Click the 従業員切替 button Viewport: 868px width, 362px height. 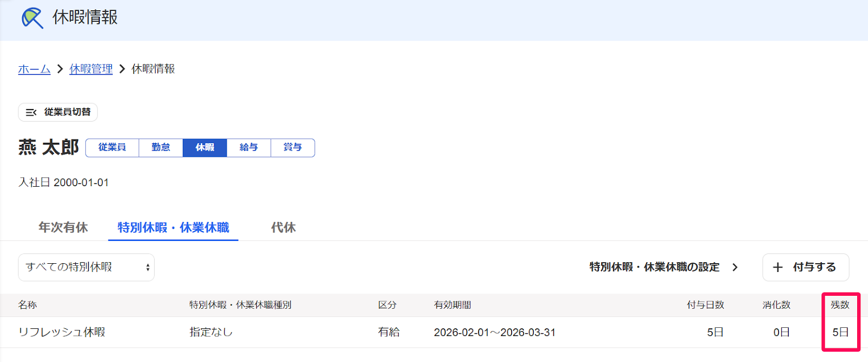point(58,112)
